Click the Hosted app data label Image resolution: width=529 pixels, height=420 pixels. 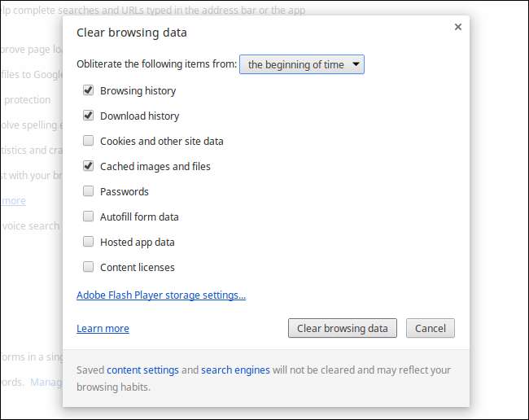pyautogui.click(x=137, y=242)
